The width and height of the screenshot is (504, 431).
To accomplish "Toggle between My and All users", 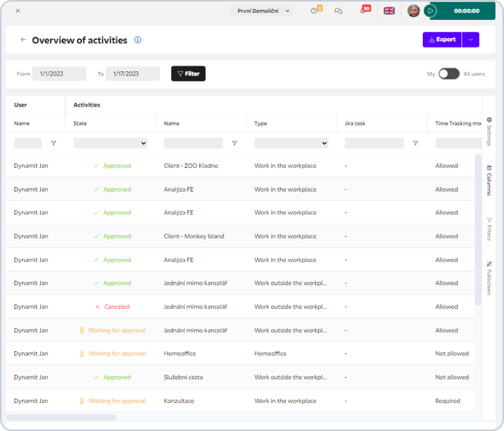I will [x=449, y=74].
